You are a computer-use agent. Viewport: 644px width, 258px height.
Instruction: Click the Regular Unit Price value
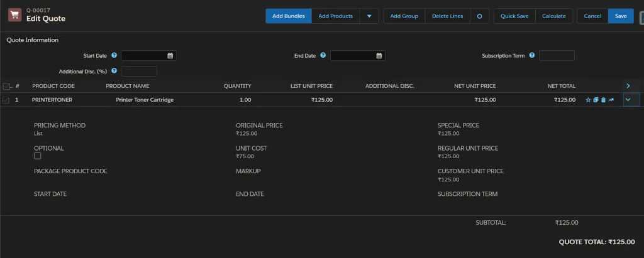(448, 156)
